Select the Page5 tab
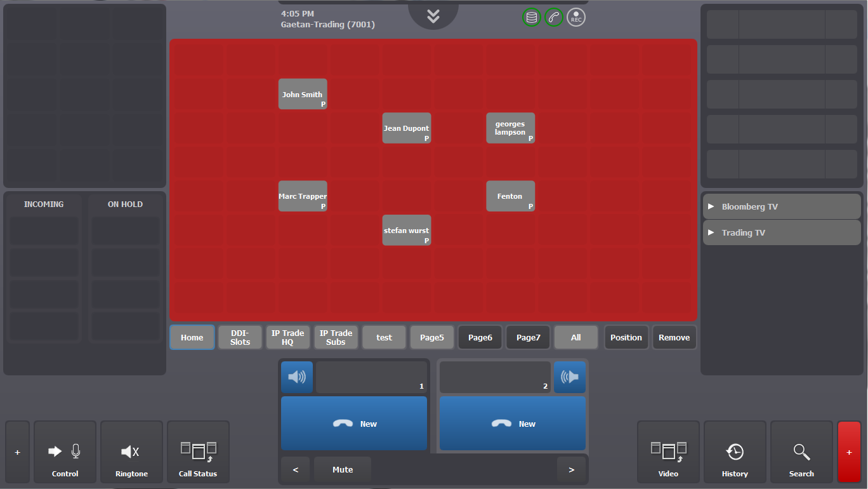The height and width of the screenshot is (489, 868). click(x=432, y=337)
